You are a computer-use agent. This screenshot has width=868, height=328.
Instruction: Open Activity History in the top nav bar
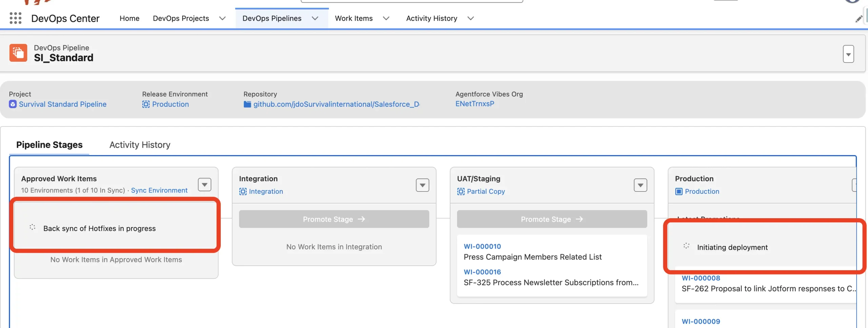pos(432,18)
